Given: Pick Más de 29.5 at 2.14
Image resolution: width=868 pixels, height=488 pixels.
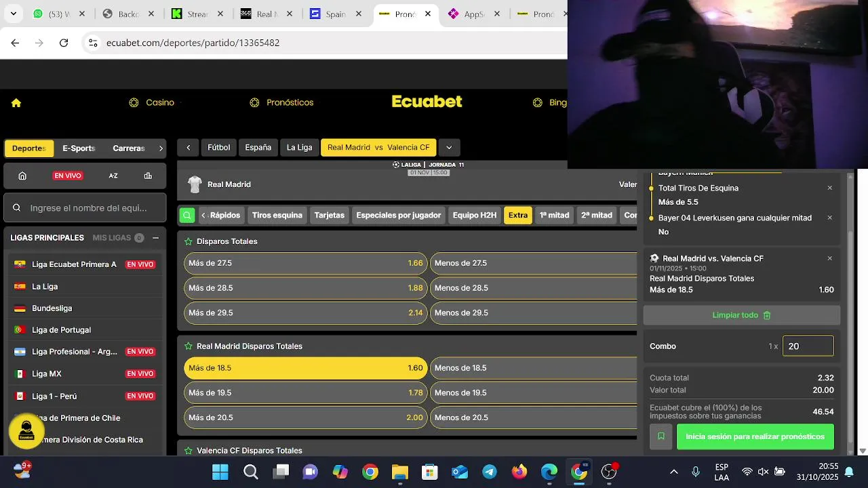Looking at the screenshot, I should tap(306, 313).
